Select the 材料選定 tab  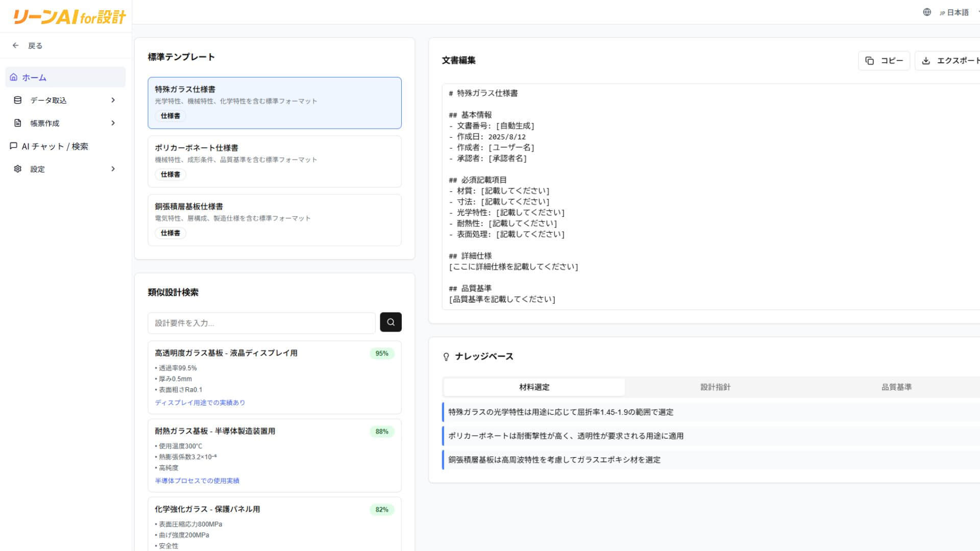534,387
